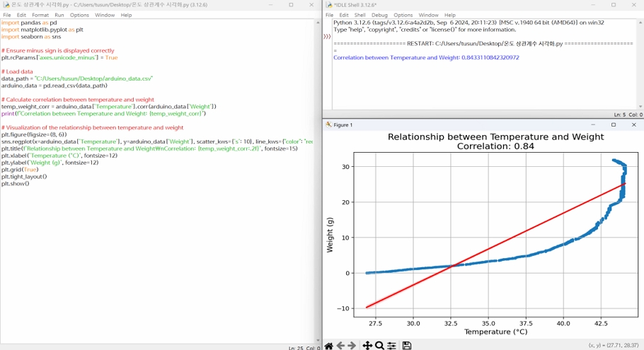Open the Format menu in the editor

pyautogui.click(x=40, y=15)
